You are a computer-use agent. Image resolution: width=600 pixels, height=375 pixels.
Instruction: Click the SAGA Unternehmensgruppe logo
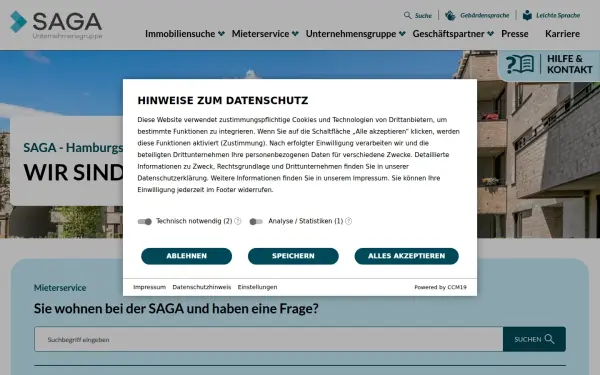coord(56,25)
